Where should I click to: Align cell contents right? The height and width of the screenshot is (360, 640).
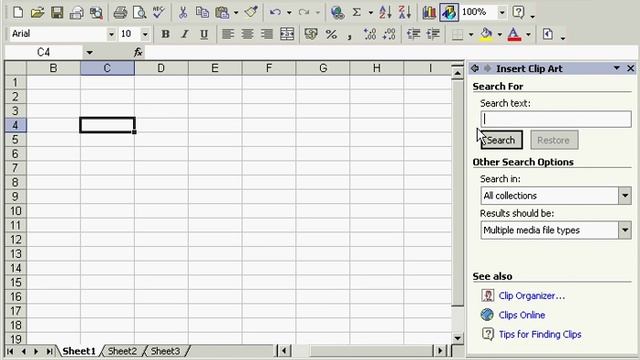(267, 34)
